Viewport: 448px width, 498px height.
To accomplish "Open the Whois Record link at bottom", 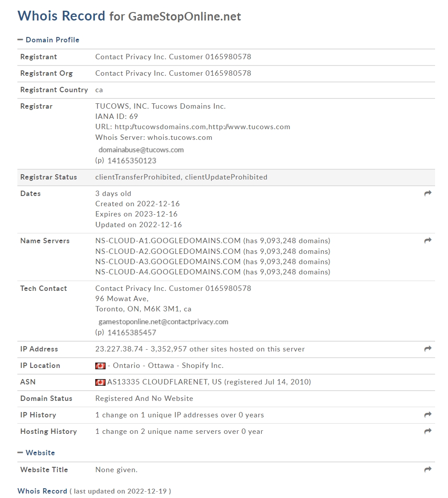I will pyautogui.click(x=42, y=491).
